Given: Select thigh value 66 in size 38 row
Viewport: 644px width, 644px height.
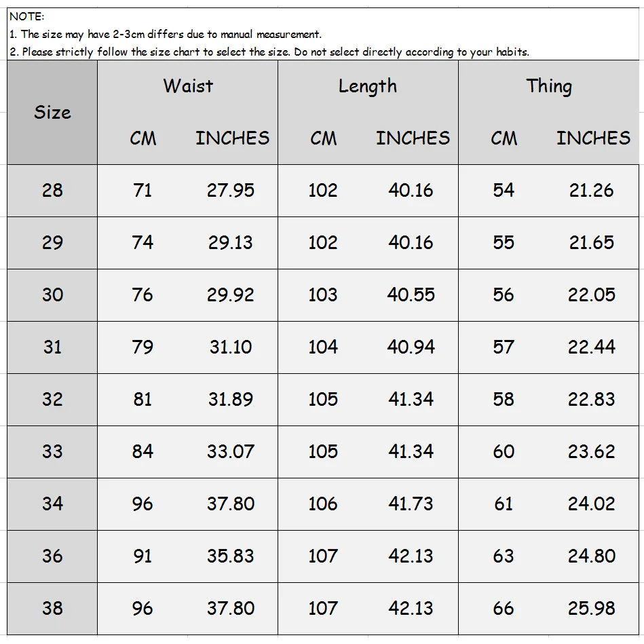Looking at the screenshot, I should tap(504, 608).
